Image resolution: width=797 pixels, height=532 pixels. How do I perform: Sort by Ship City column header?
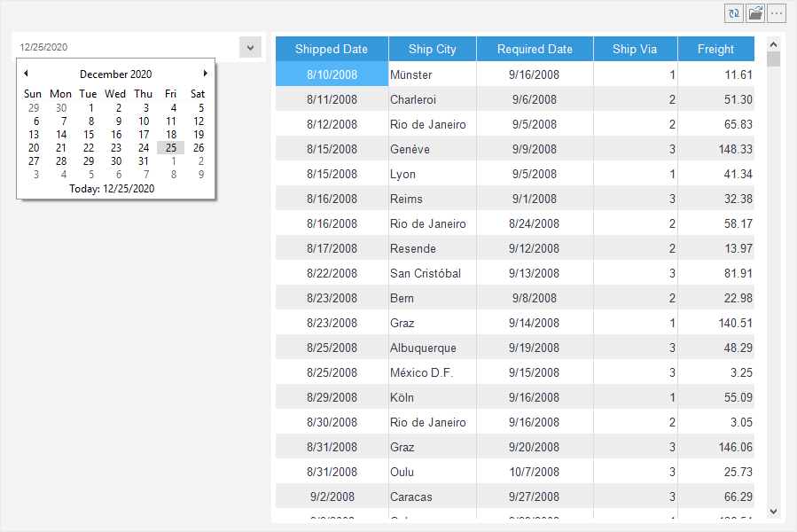pyautogui.click(x=433, y=50)
